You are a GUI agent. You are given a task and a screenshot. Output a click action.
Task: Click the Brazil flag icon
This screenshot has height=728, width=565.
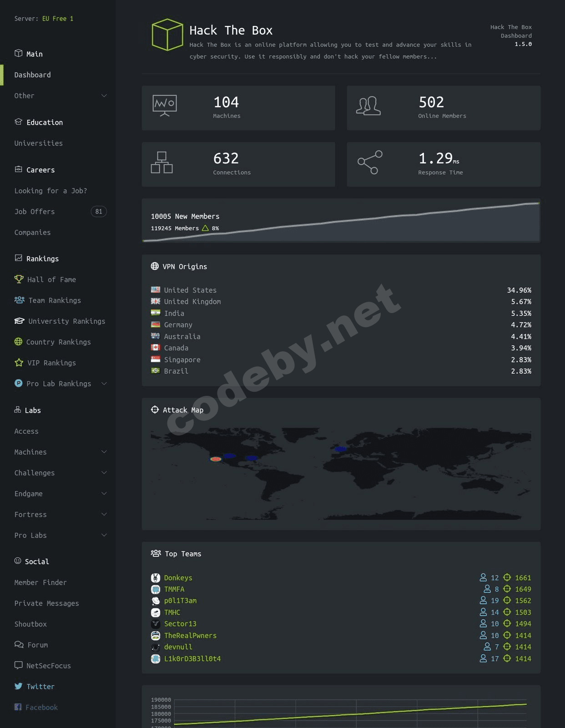coord(156,370)
